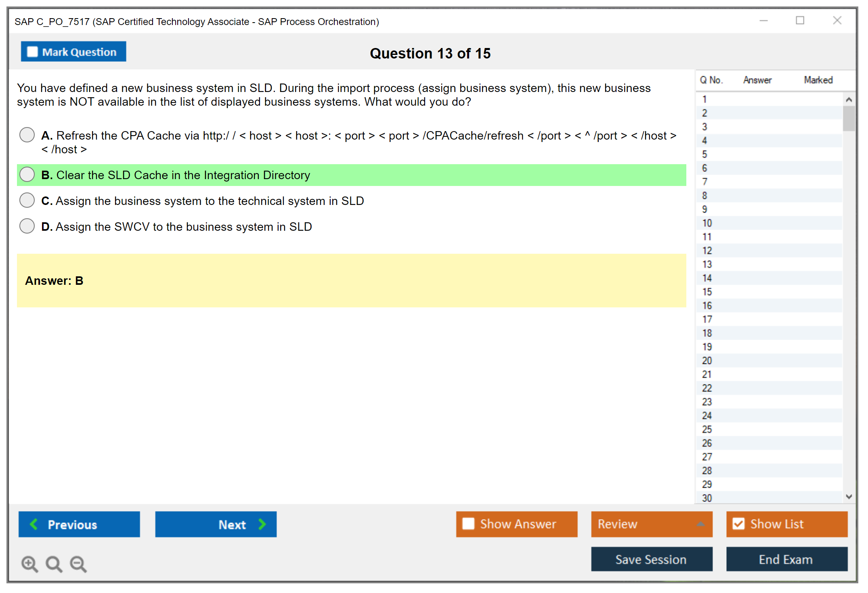This screenshot has height=593, width=868.
Task: Click the zoom out magnifier icon
Action: point(78,564)
